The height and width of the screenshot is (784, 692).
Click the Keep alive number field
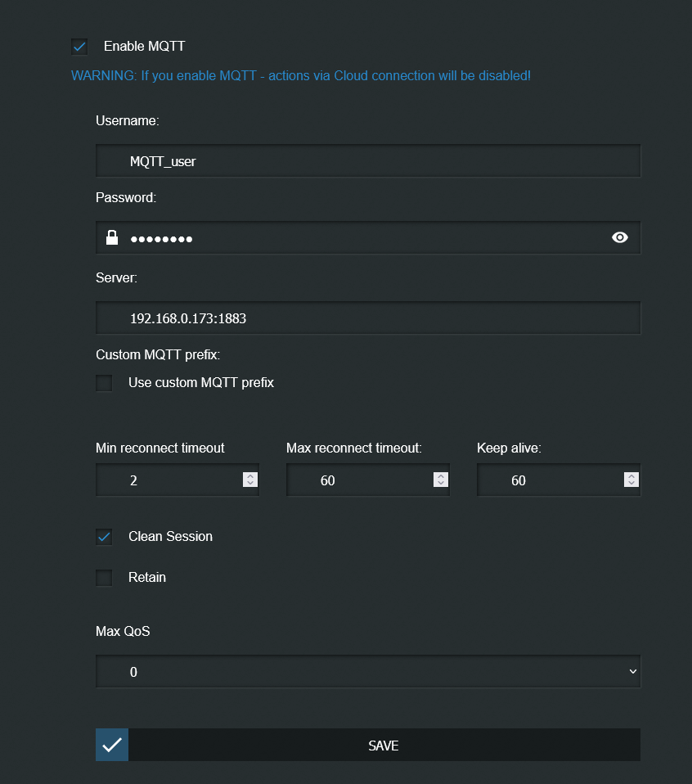click(548, 480)
